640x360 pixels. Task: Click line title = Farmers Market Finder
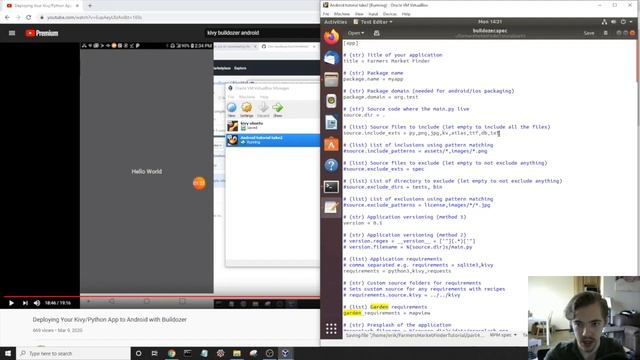point(387,61)
